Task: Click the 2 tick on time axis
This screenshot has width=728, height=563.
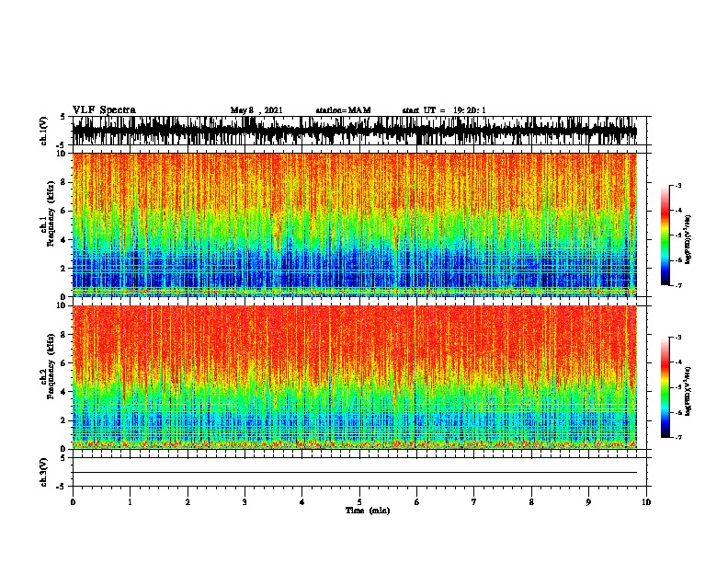Action: [x=188, y=502]
